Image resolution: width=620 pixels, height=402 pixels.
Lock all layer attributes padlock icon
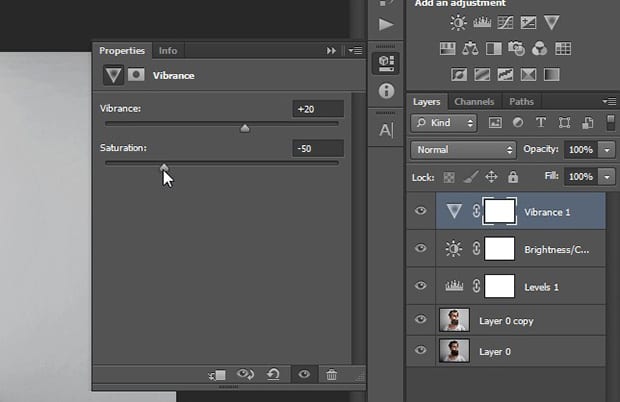513,177
